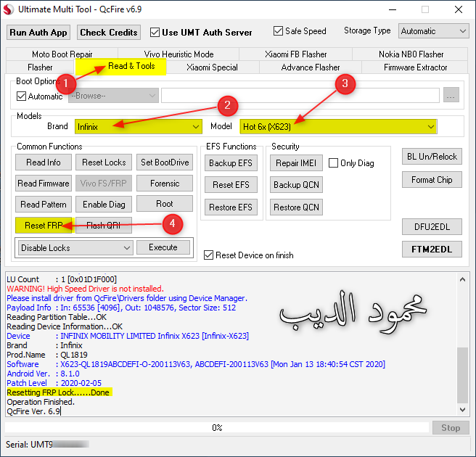
Task: Minimize the QcFire window
Action: click(393, 9)
